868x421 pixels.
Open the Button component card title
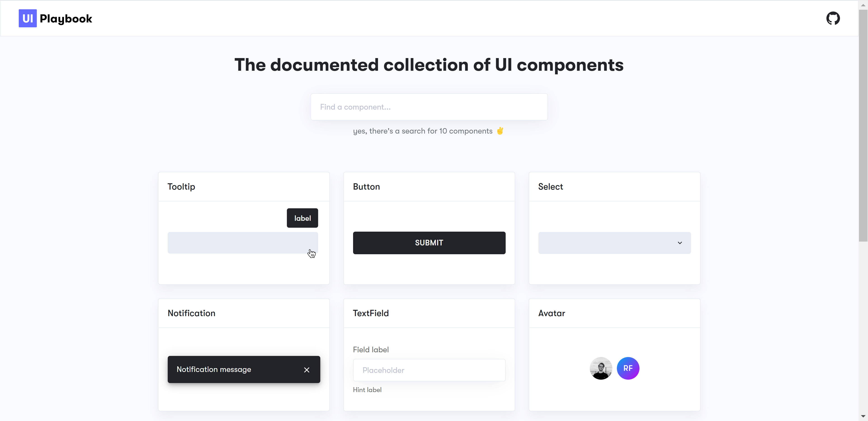366,187
